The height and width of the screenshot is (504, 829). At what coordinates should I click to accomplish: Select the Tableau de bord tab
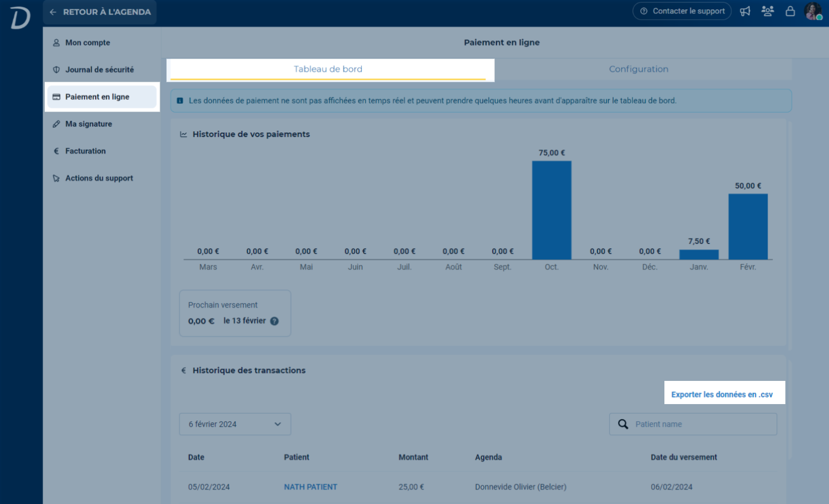point(328,69)
